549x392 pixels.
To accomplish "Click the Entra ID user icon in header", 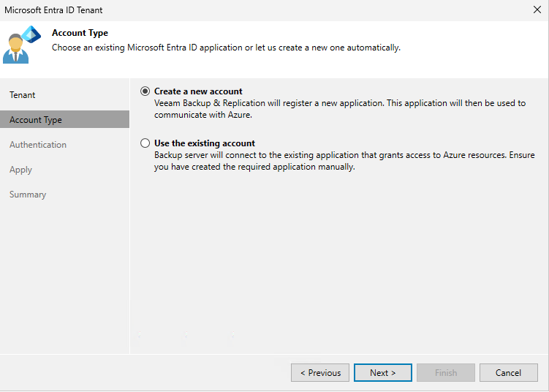I will coord(22,45).
